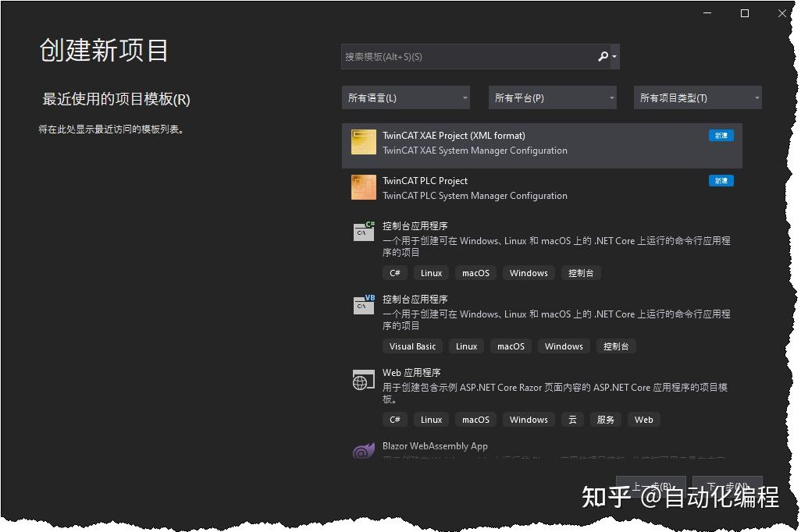This screenshot has height=532, width=801.
Task: Close the 创建新项目 dialog
Action: (782, 13)
